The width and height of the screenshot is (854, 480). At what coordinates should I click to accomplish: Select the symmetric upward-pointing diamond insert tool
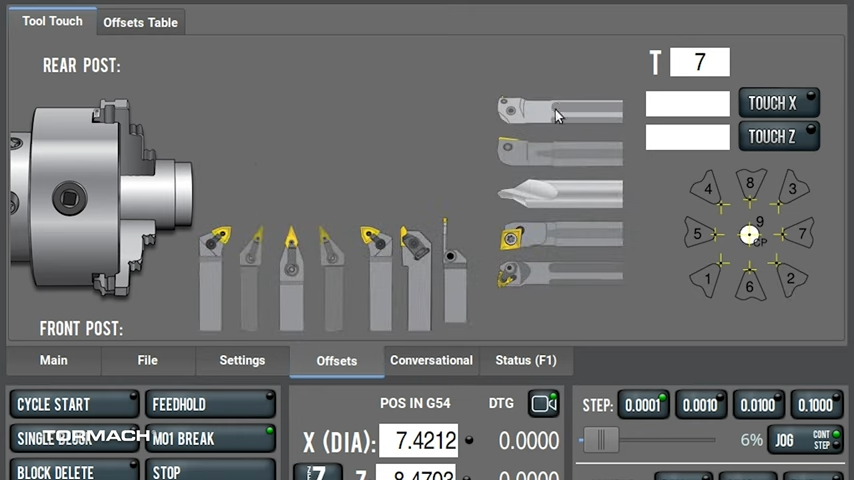tap(291, 276)
